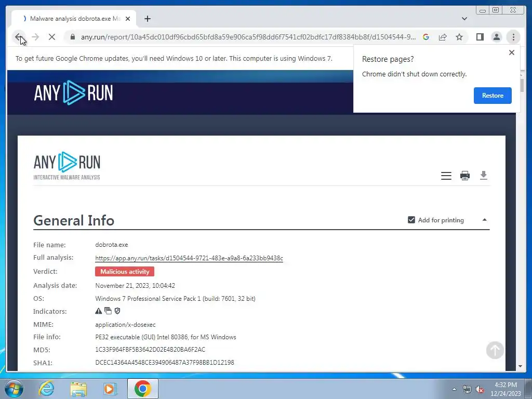
Task: Click the shield indicator icon
Action: pos(117,311)
